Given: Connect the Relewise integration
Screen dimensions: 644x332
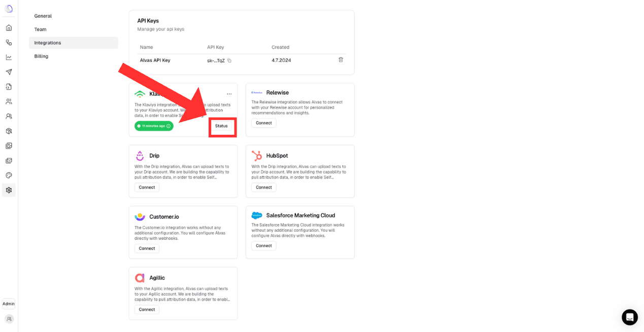Looking at the screenshot, I should [x=264, y=123].
